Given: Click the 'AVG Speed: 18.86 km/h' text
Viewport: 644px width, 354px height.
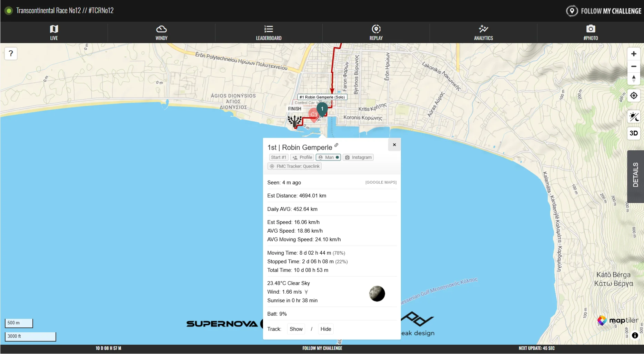Looking at the screenshot, I should tap(295, 231).
